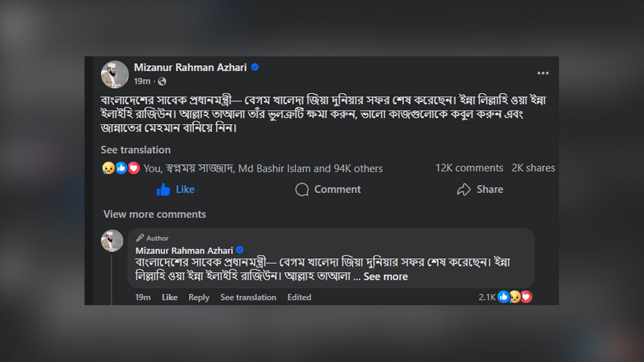Open the post author's profile picture
This screenshot has width=644, height=362.
click(x=115, y=74)
